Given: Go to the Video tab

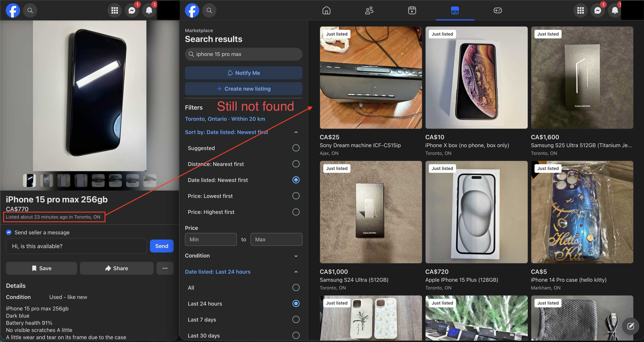Looking at the screenshot, I should tap(412, 10).
